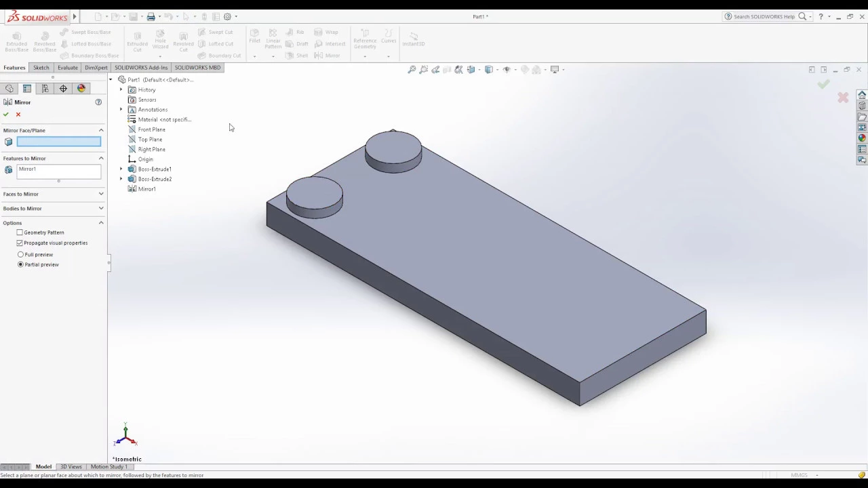Screen dimensions: 868x488
Task: Click the Hide/Show Items eye icon
Action: pyautogui.click(x=507, y=69)
